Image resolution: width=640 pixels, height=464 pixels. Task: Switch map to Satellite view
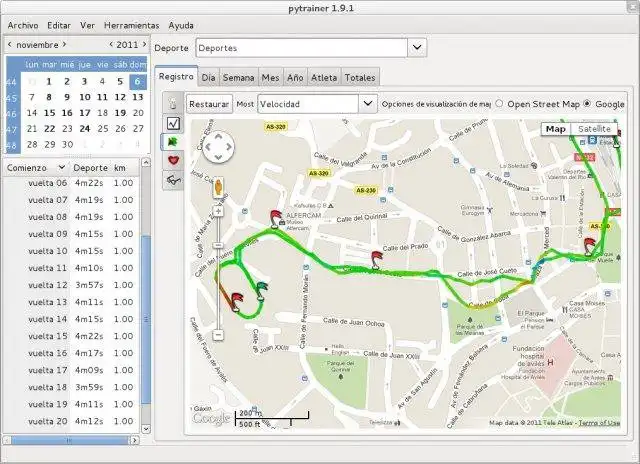[594, 129]
